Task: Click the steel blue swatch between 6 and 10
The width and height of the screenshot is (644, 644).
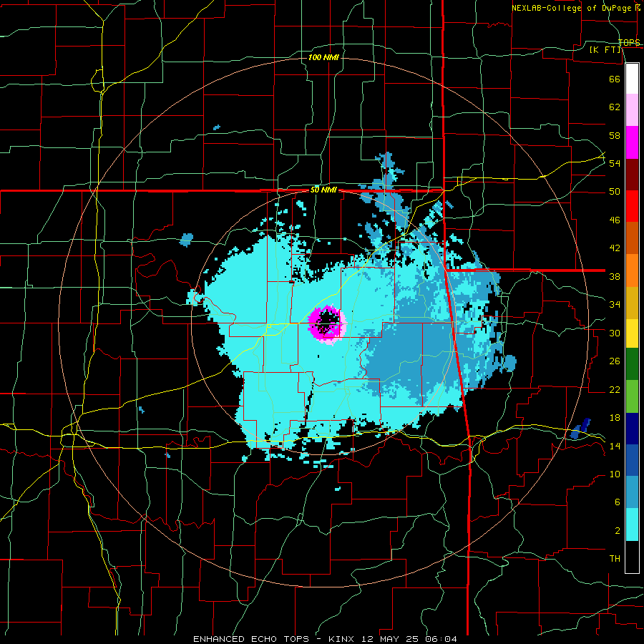Action: [632, 492]
